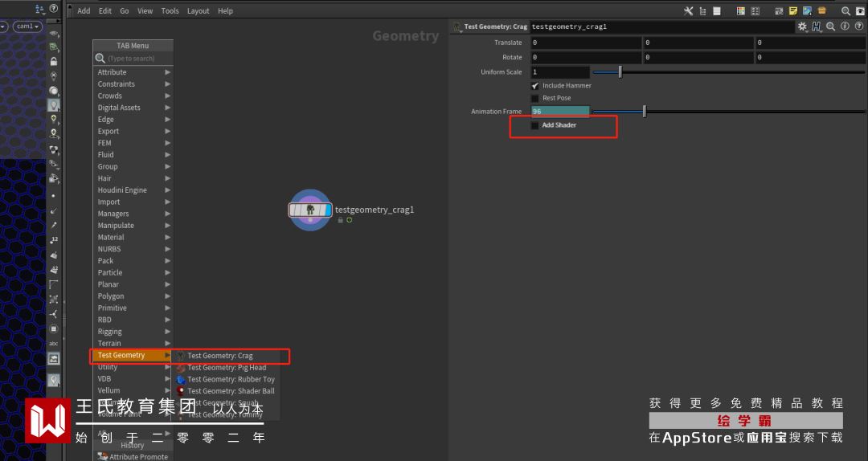This screenshot has width=868, height=461.
Task: Click the network display options eye icon
Action: pyautogui.click(x=860, y=10)
